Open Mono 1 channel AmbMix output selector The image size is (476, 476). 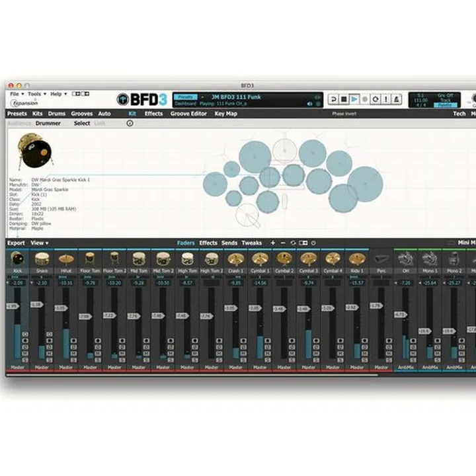click(x=430, y=368)
